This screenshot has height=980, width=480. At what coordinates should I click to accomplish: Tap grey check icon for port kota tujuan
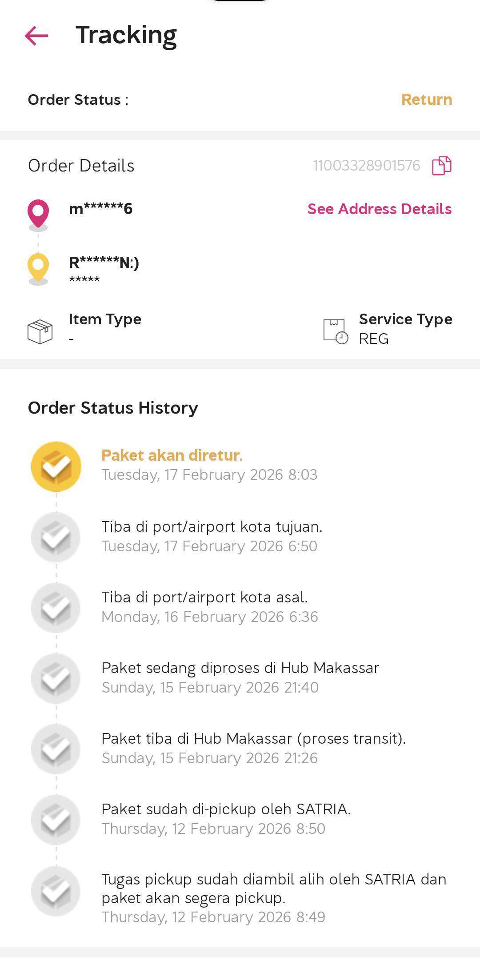[x=56, y=537]
